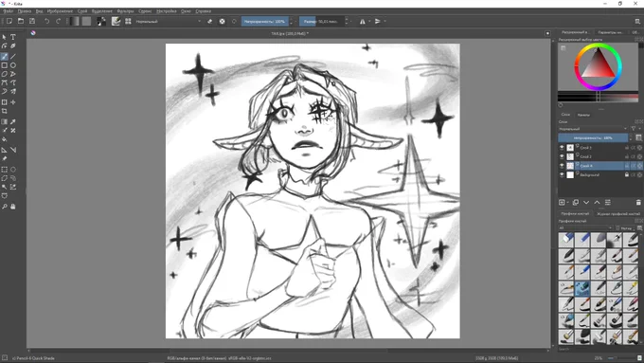Open layer properties button
This screenshot has width=644, height=363.
(x=608, y=203)
